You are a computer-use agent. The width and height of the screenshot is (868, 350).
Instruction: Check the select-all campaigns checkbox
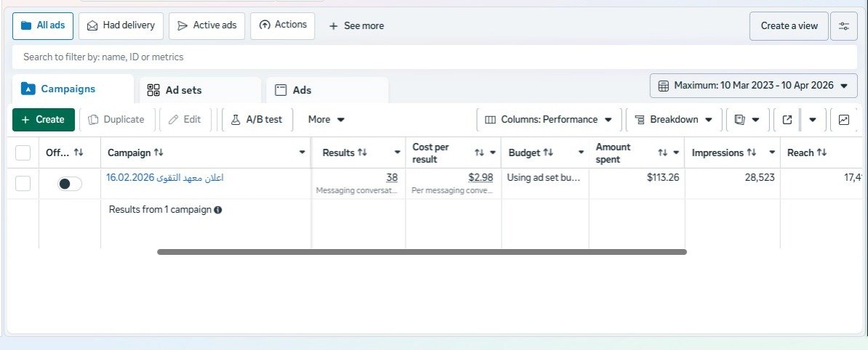[23, 152]
